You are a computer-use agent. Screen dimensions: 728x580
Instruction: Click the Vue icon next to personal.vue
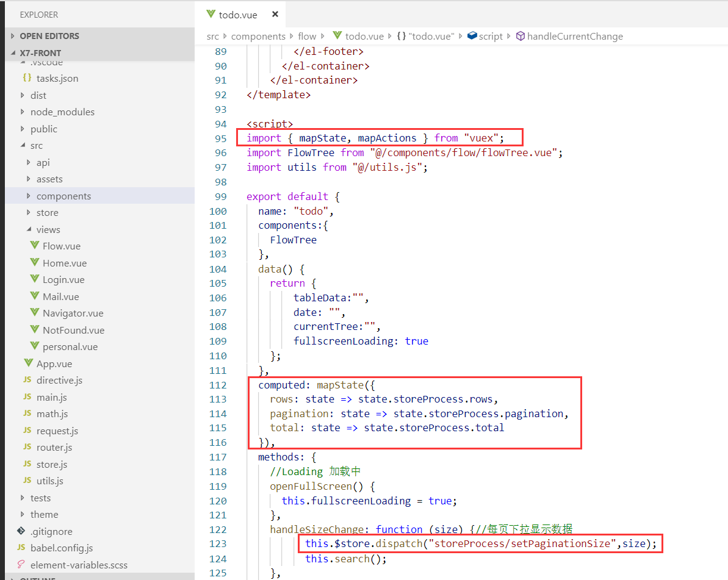[x=34, y=346]
